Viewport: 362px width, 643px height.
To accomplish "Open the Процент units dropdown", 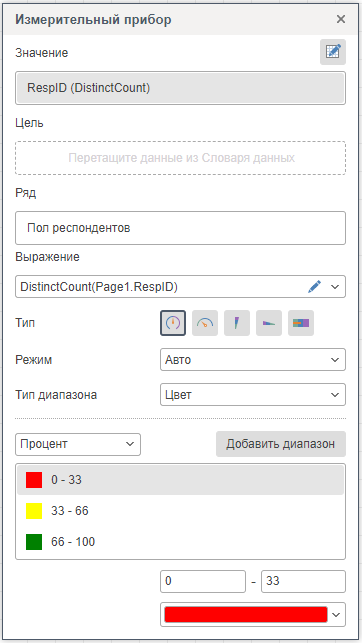I will tap(78, 444).
